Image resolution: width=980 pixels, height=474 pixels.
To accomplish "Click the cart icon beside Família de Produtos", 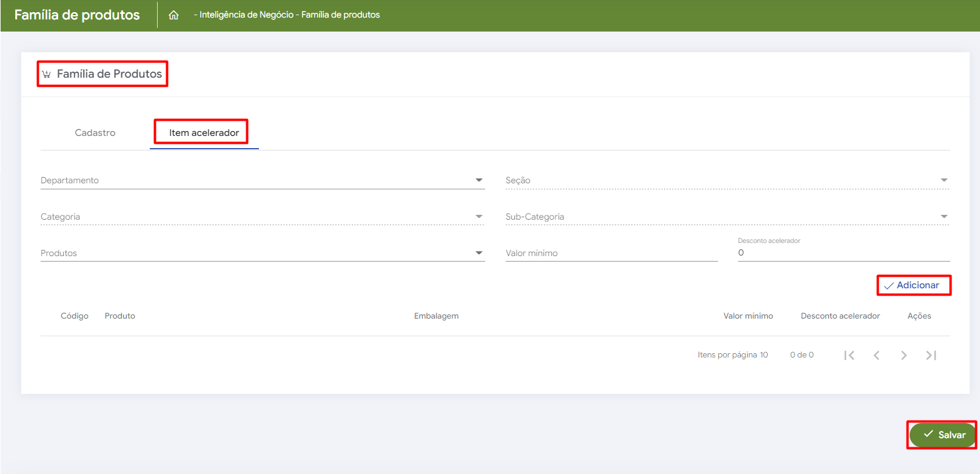I will coord(46,74).
